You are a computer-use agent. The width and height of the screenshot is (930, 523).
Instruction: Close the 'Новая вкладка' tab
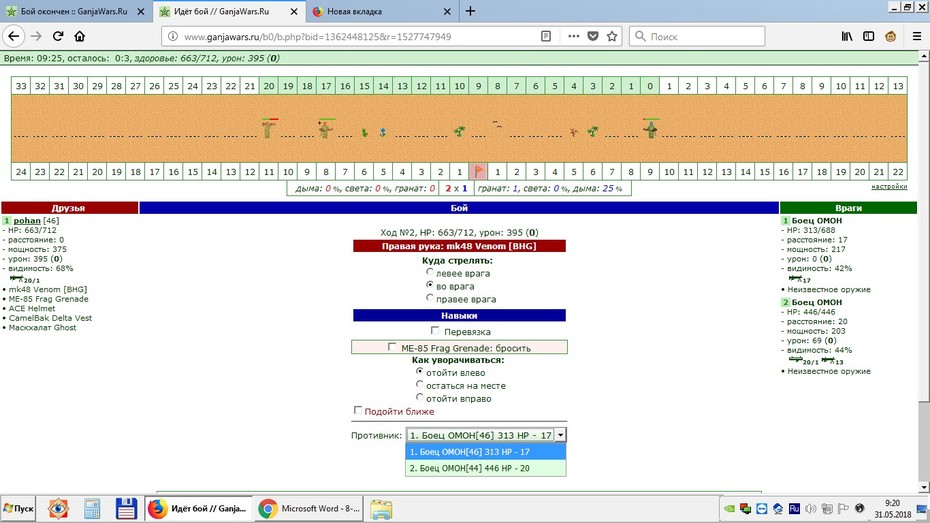447,11
